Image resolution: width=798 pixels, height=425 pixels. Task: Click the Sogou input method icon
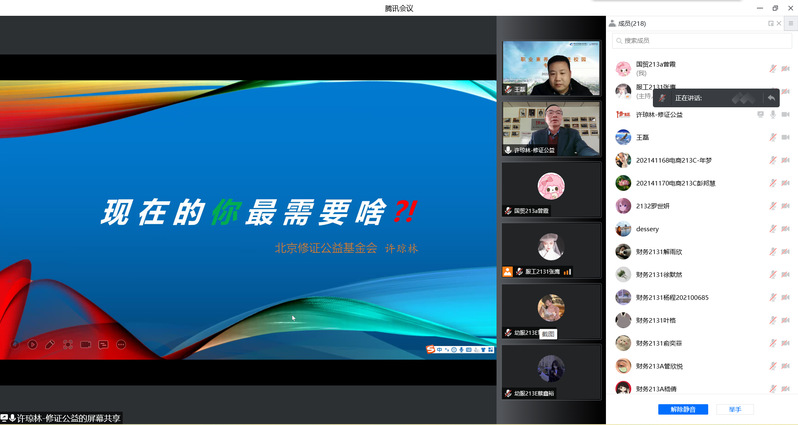tap(431, 350)
